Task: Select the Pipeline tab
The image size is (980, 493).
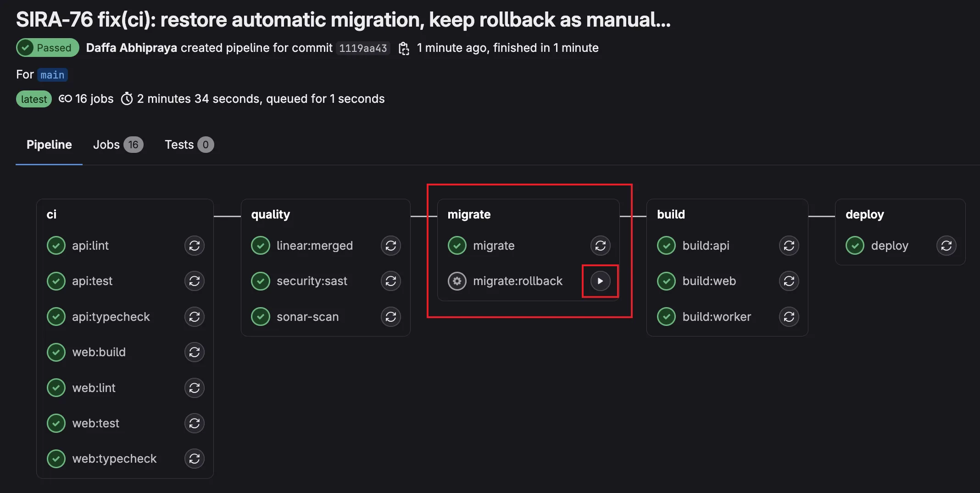Action: [x=49, y=145]
